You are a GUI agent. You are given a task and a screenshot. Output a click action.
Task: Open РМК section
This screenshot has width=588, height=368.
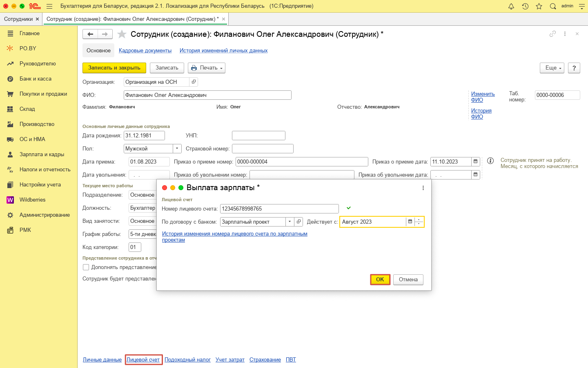(39, 230)
